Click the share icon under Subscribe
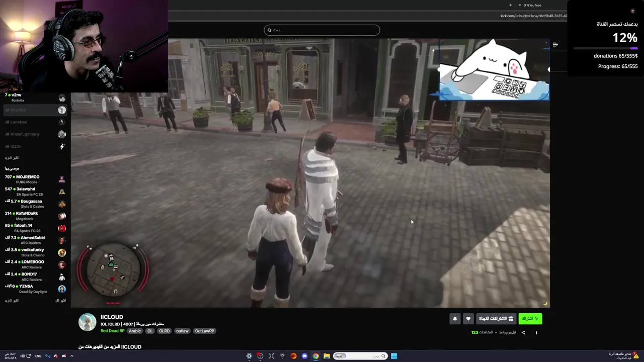644x362 pixels. (x=523, y=332)
